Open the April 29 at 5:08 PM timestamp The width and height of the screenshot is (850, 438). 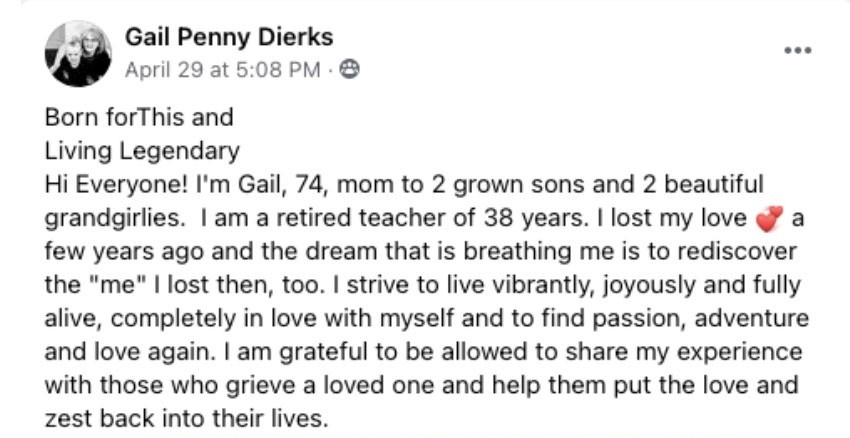(x=222, y=70)
